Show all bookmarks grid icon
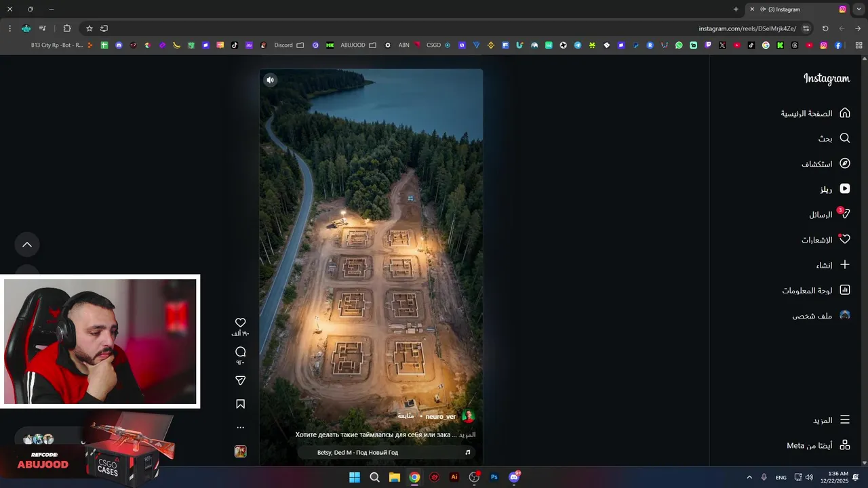 tap(859, 45)
